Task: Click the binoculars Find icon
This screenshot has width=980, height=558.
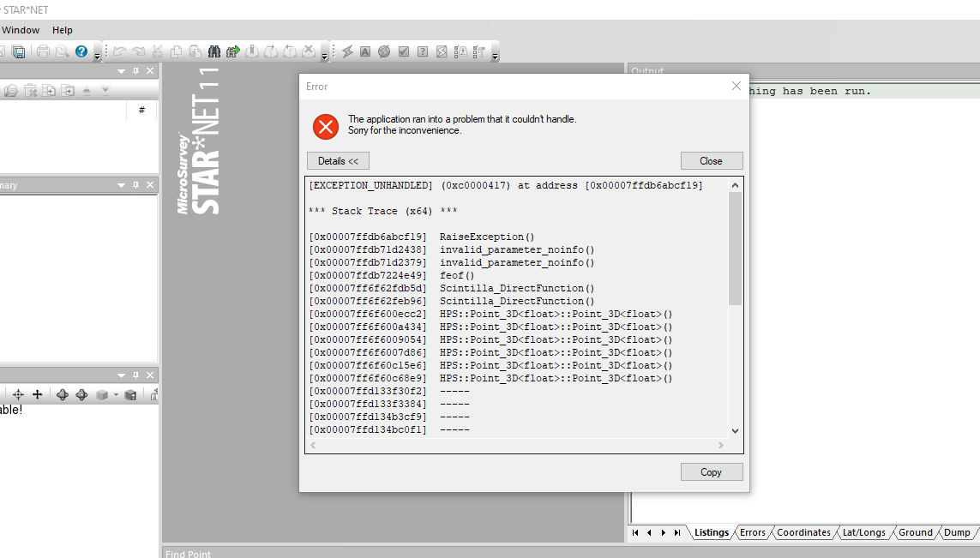Action: pos(214,51)
